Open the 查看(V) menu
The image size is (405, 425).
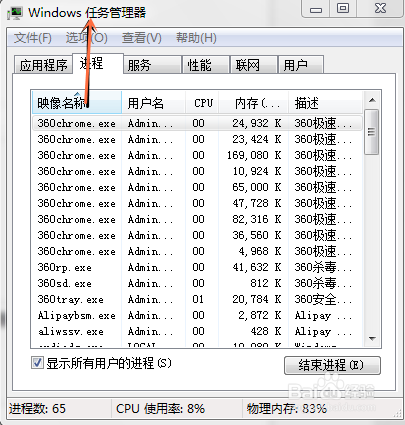(x=141, y=38)
